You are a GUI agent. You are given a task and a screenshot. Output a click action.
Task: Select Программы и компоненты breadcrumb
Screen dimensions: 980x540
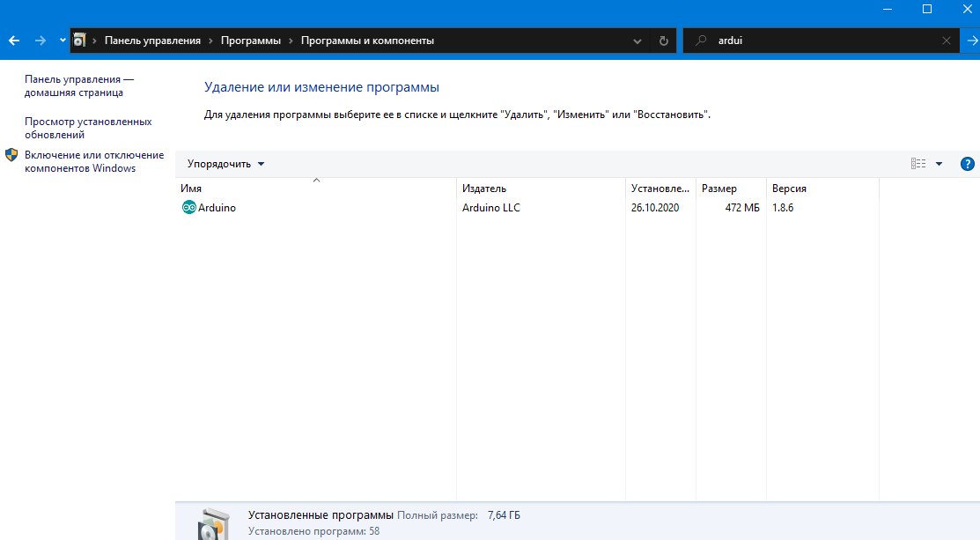coord(367,41)
